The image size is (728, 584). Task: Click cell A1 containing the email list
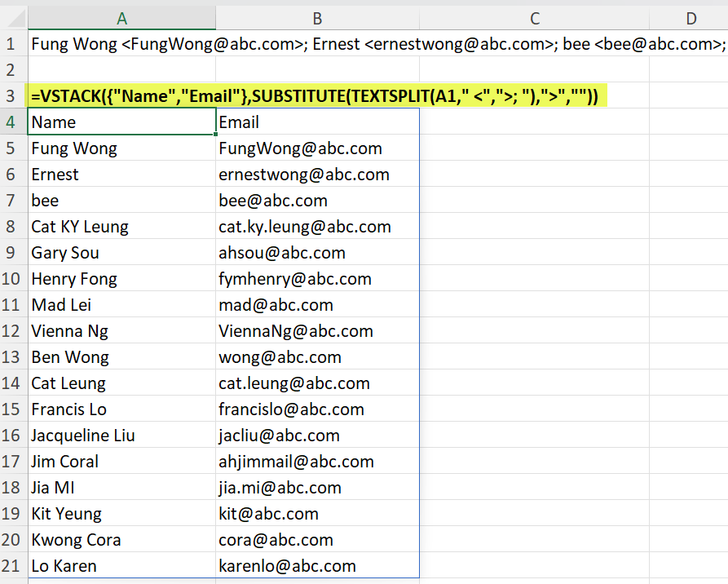[121, 44]
